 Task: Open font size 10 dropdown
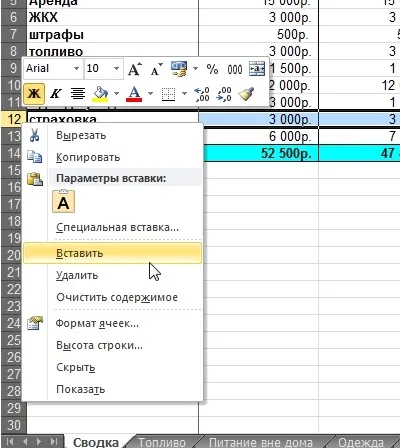coord(116,69)
